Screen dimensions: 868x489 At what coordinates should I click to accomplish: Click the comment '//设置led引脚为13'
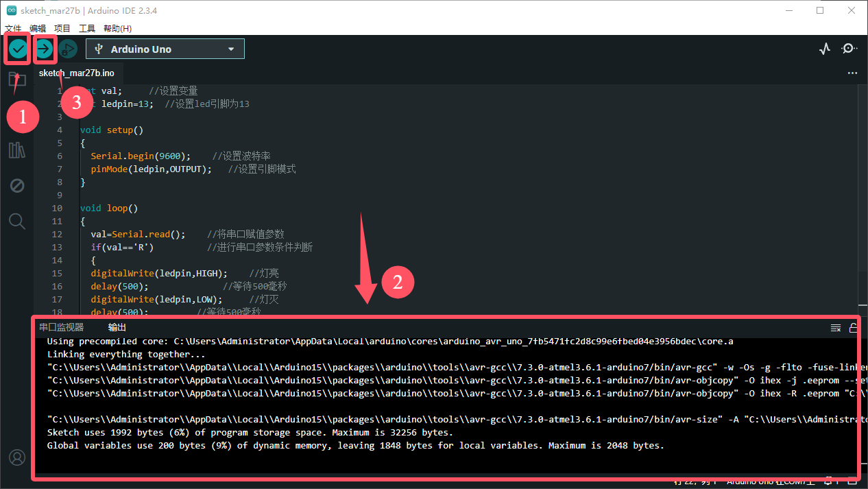coord(207,104)
